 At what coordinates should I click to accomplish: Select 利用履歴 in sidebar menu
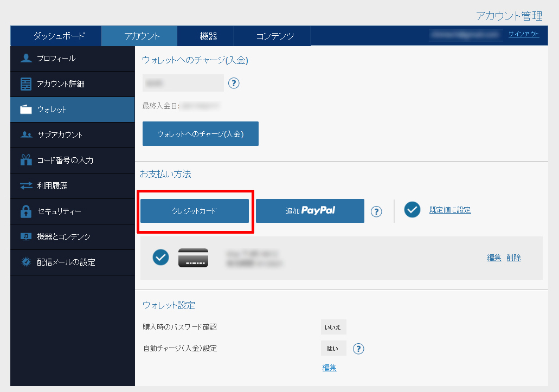pyautogui.click(x=73, y=186)
